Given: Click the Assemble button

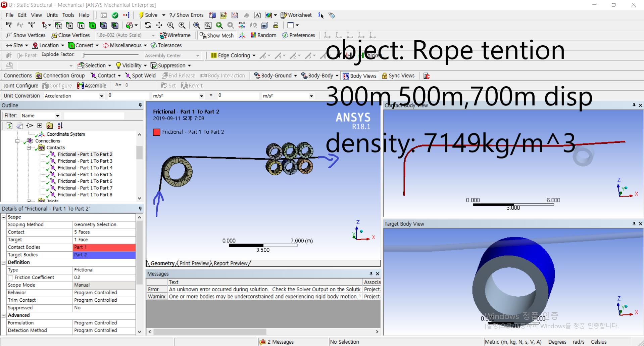Looking at the screenshot, I should point(92,86).
